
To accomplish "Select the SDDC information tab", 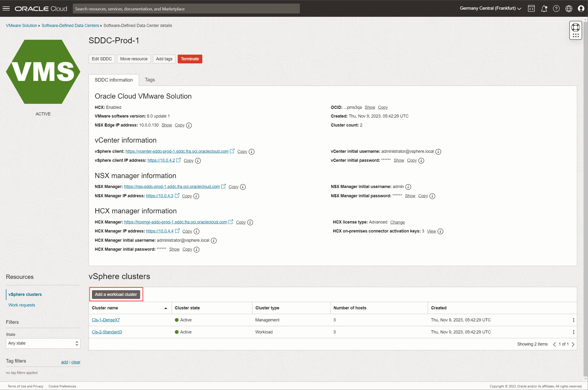I will tap(113, 80).
